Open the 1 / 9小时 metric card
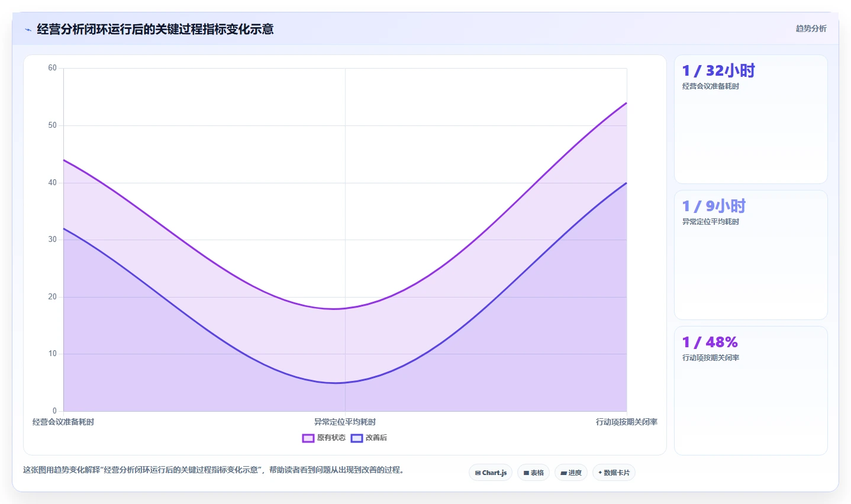 (751, 255)
